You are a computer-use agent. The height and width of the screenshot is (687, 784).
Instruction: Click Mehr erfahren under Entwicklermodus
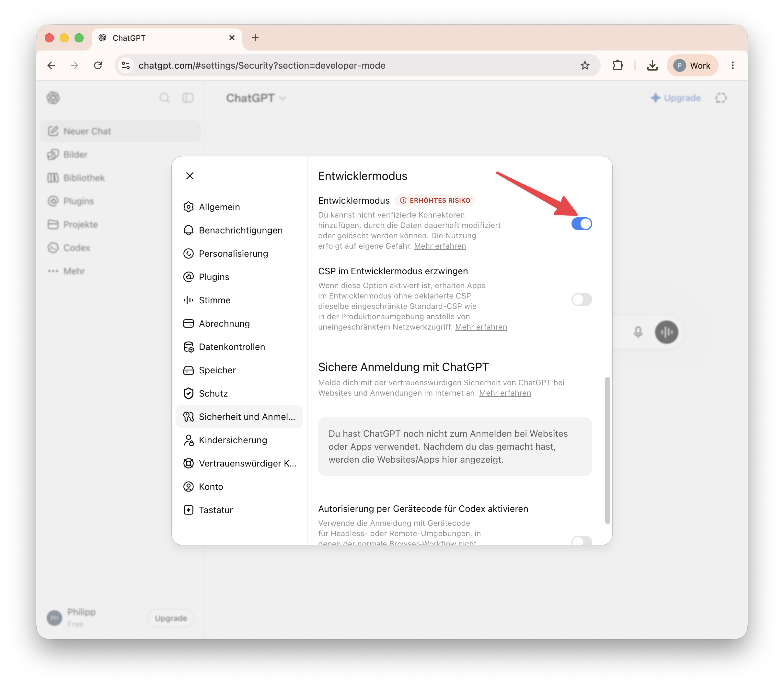point(440,246)
